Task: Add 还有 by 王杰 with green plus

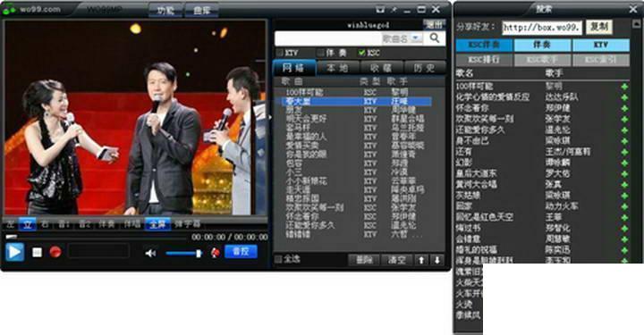Action: tap(624, 152)
